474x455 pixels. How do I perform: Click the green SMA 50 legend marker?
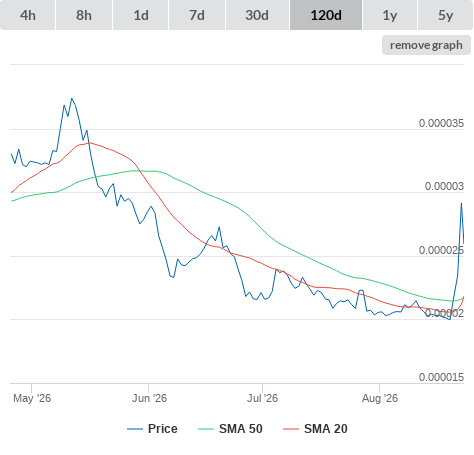coord(206,429)
